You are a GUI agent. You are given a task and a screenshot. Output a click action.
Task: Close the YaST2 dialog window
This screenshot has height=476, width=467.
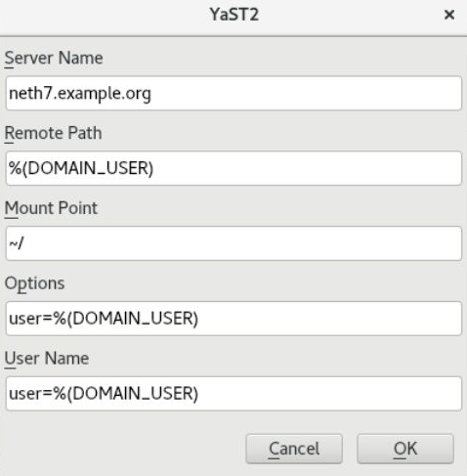point(449,15)
